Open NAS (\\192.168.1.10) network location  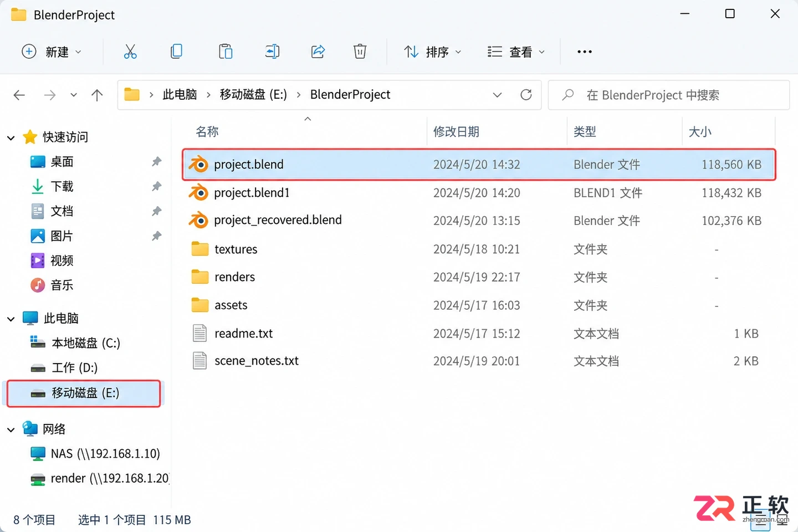105,454
